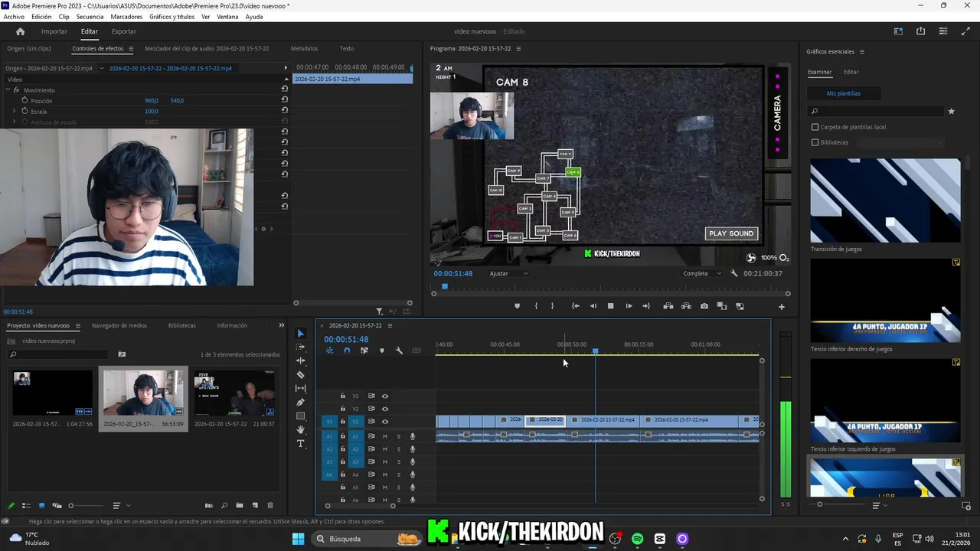Open timeline display settings wrench
980x551 pixels.
coord(399,350)
